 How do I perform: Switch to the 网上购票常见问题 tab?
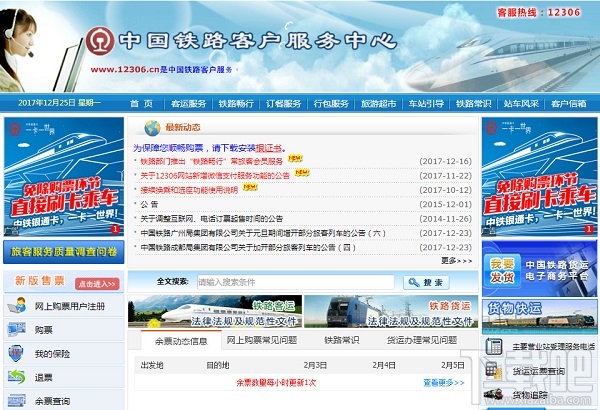[x=262, y=340]
